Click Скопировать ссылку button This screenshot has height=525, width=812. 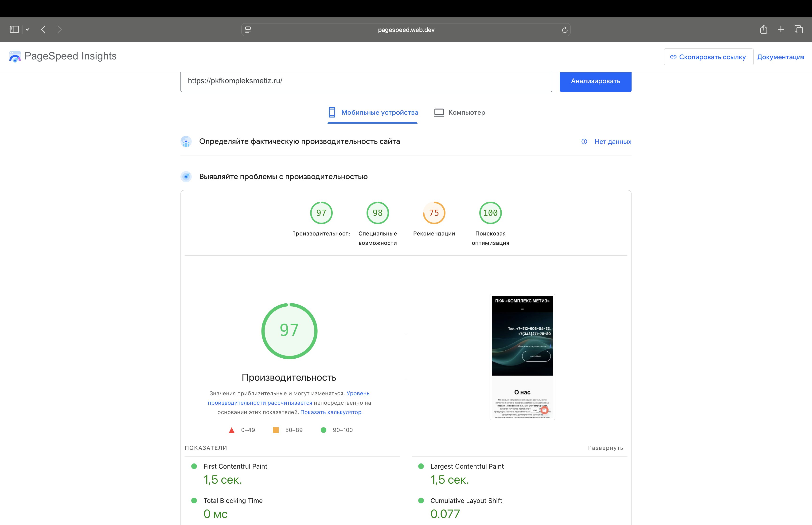pyautogui.click(x=708, y=57)
